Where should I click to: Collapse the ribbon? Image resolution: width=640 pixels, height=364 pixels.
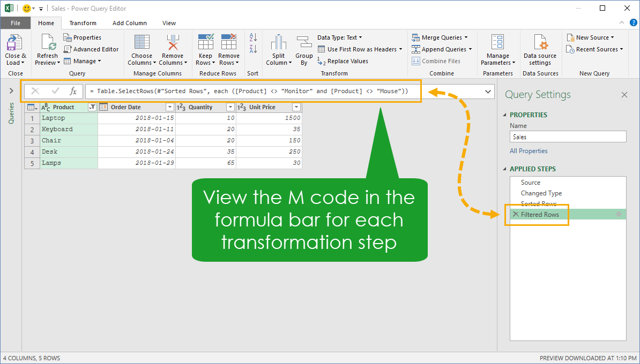622,23
